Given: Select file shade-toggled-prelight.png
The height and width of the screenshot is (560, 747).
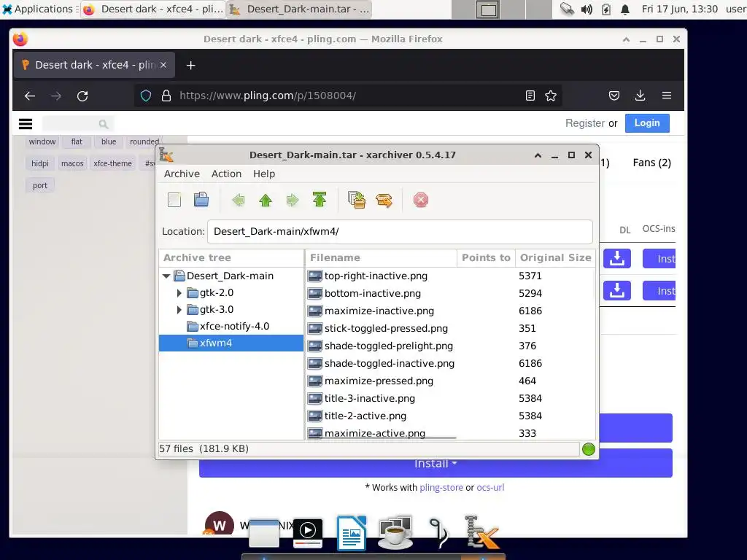Looking at the screenshot, I should (389, 346).
